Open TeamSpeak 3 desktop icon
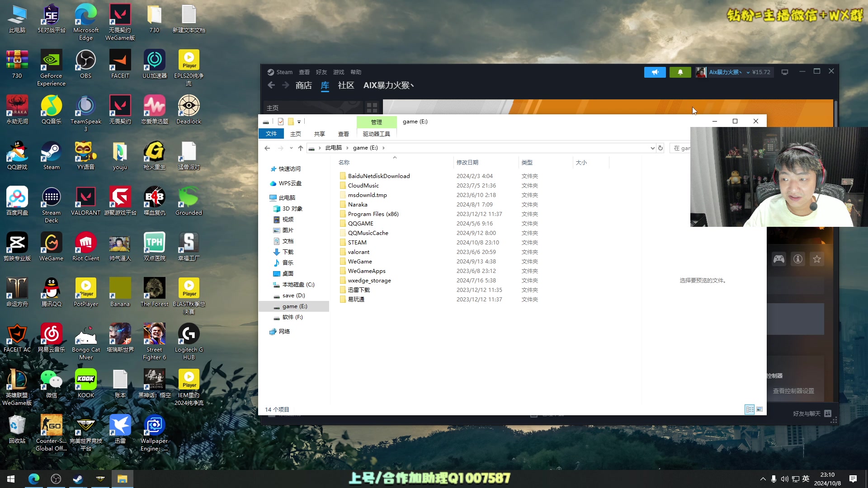 85,113
